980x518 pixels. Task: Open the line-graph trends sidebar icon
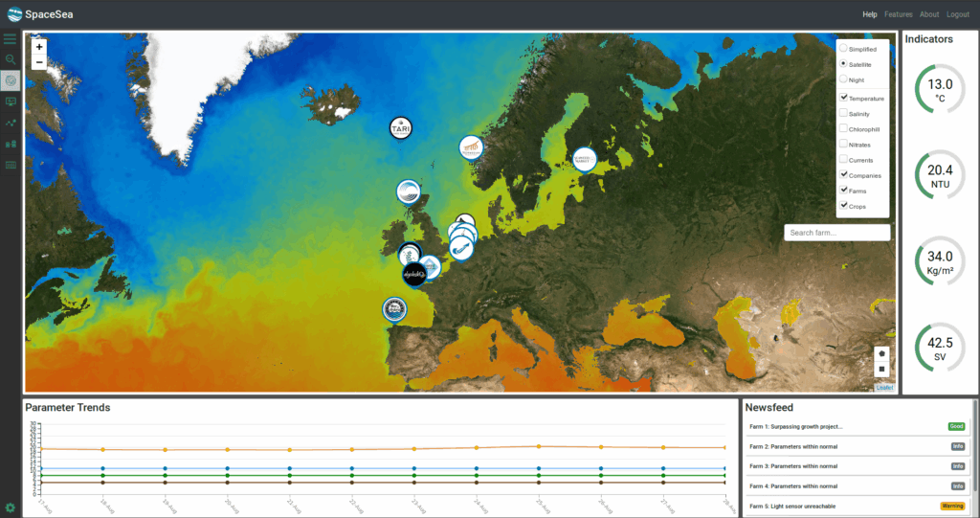[11, 123]
